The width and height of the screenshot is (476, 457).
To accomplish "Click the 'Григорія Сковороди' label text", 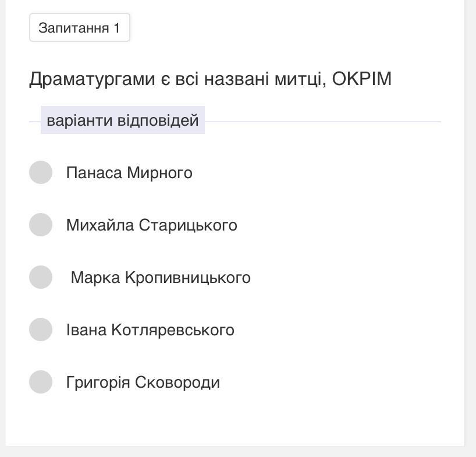I will coord(143,382).
